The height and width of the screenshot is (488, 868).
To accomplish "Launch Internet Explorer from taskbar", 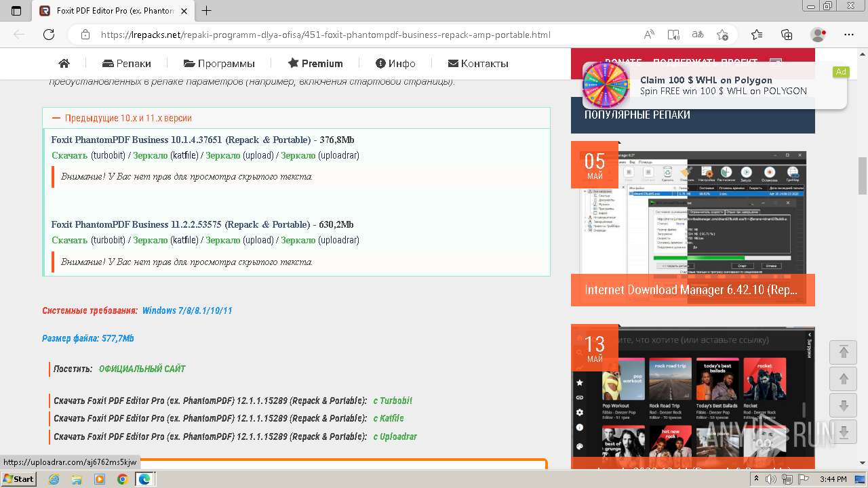I will 54,479.
